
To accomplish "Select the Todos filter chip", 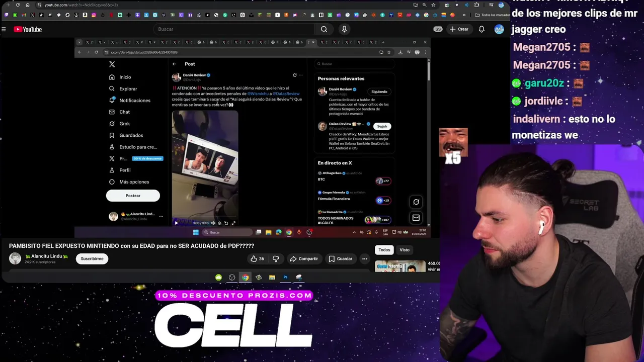I will click(384, 250).
